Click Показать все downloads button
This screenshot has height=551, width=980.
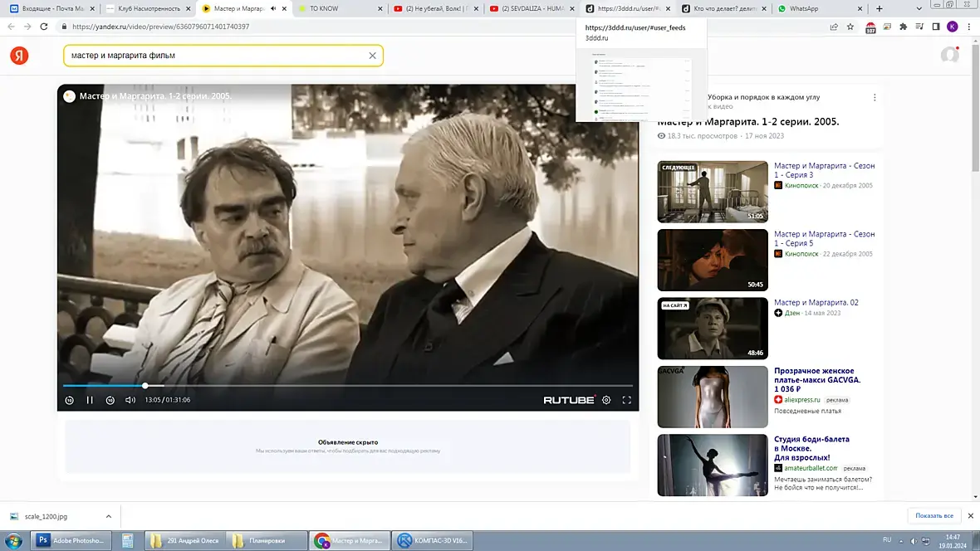934,516
